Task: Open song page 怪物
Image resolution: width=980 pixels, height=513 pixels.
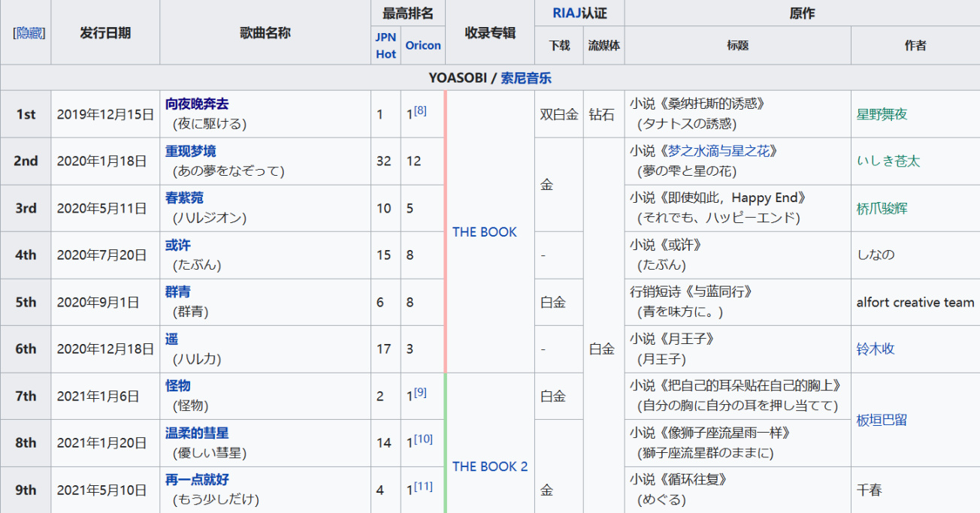Action: pyautogui.click(x=178, y=385)
